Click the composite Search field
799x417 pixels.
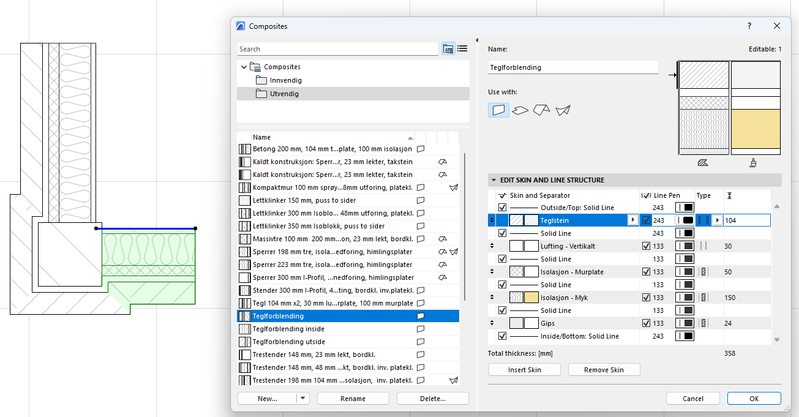(337, 49)
